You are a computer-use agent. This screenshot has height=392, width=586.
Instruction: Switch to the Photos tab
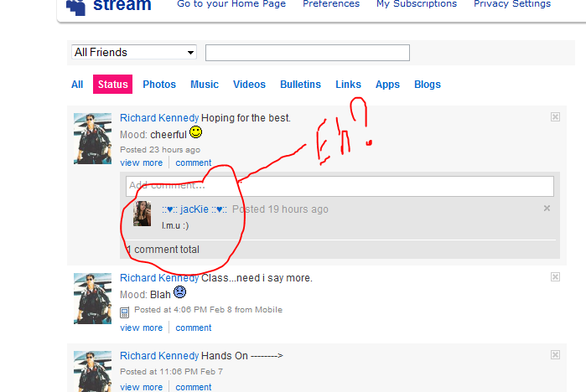pyautogui.click(x=159, y=85)
